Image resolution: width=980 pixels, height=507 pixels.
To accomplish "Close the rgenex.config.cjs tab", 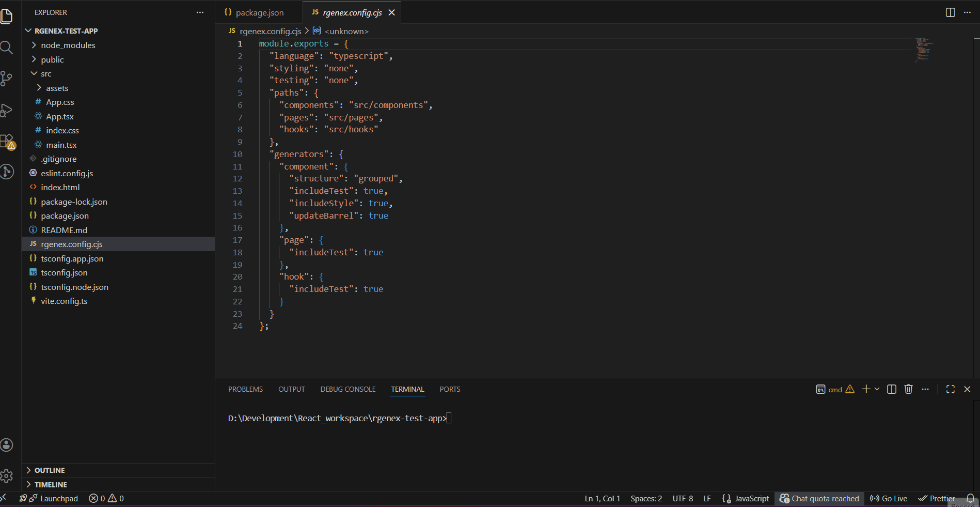I will coord(392,12).
